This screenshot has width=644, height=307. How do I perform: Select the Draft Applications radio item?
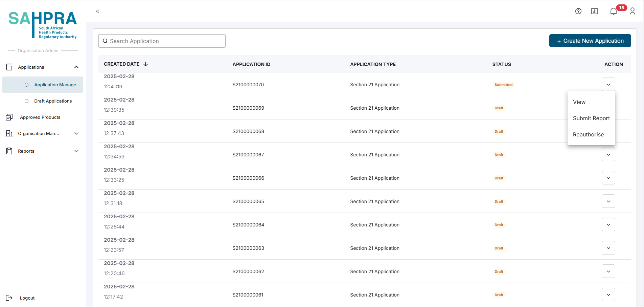[27, 101]
